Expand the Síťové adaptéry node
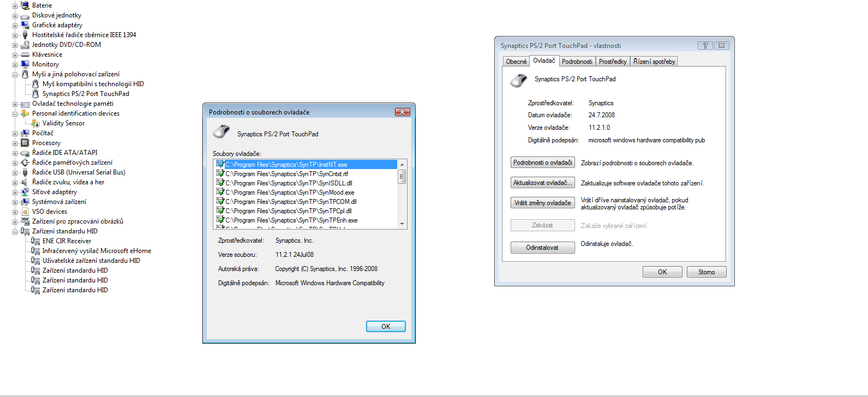This screenshot has height=397, width=868. click(15, 192)
